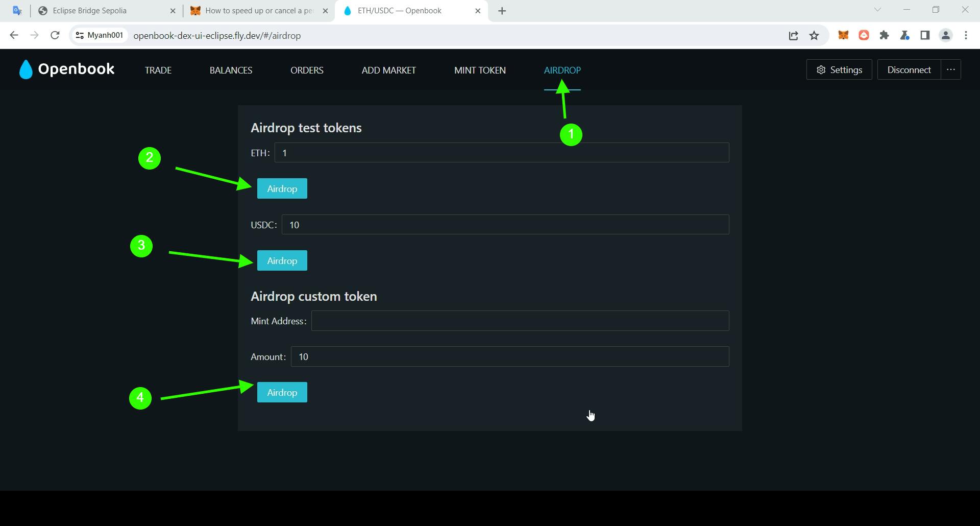The height and width of the screenshot is (526, 980).
Task: Open the orange round extension icon
Action: click(864, 35)
